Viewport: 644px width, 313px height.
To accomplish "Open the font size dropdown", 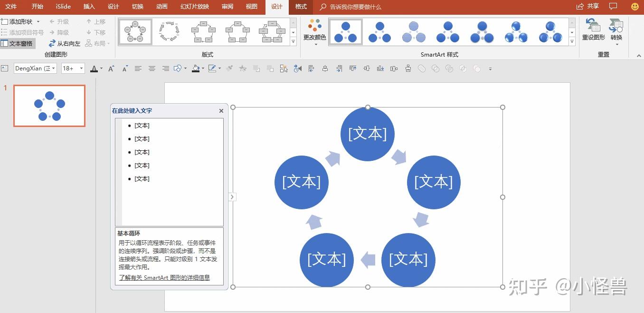I will [81, 68].
